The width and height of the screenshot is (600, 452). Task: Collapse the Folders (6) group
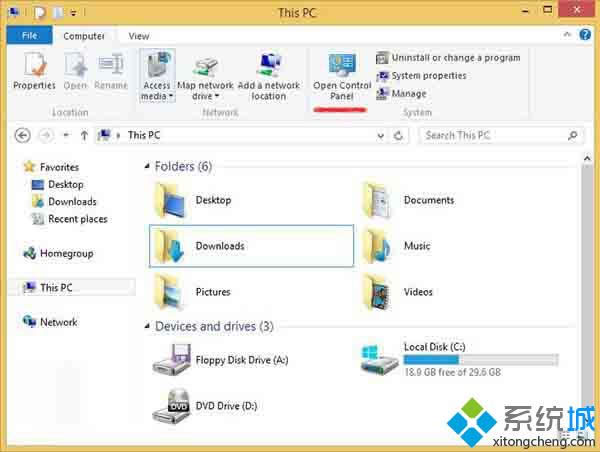[147, 166]
